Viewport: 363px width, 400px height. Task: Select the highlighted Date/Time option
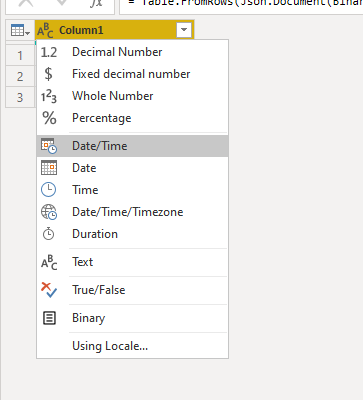tap(132, 146)
